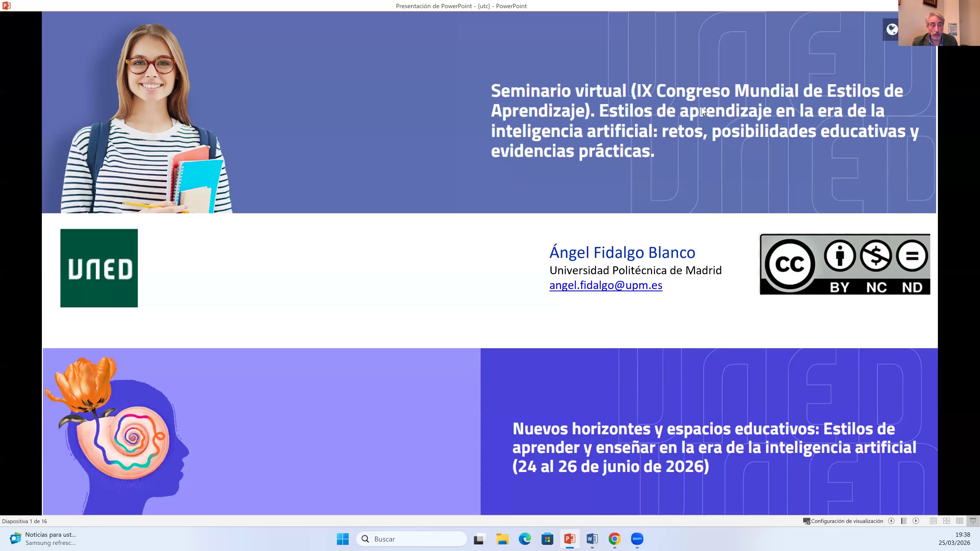Switch to Zoom from the taskbar
The width and height of the screenshot is (980, 551).
click(637, 539)
